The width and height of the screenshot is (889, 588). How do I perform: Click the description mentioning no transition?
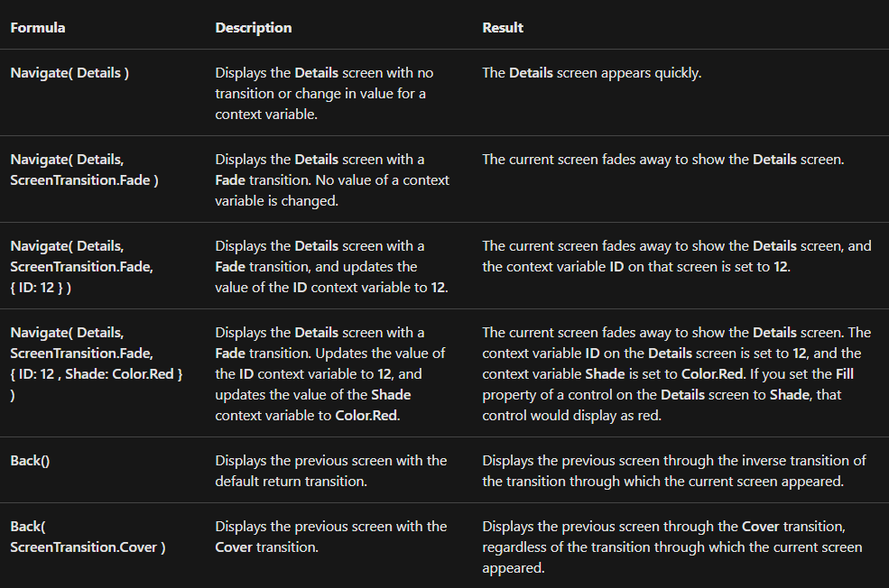[324, 94]
